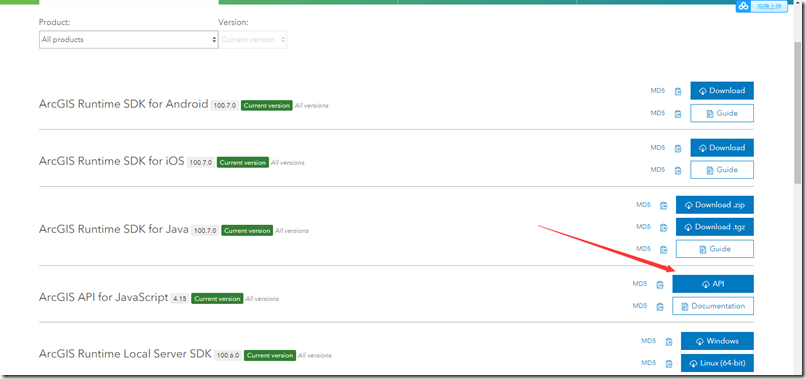Open the Version dropdown showing Current version
The width and height of the screenshot is (806, 379).
(253, 40)
